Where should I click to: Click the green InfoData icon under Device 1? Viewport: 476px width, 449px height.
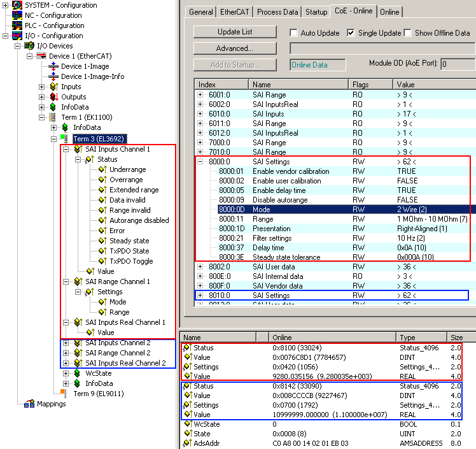click(53, 107)
